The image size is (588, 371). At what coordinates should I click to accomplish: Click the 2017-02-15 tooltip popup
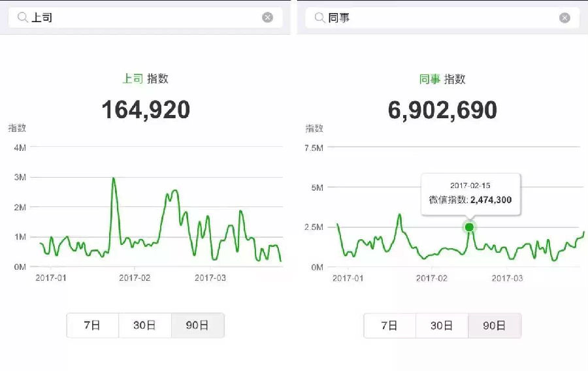(470, 193)
